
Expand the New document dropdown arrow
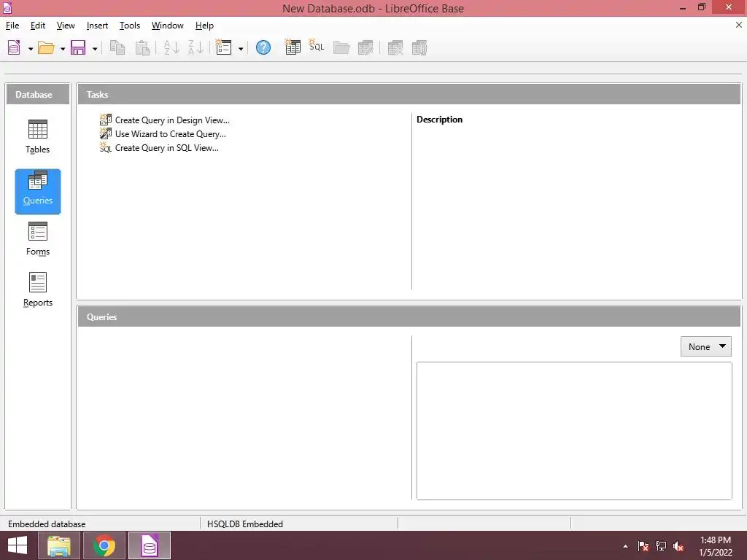(31, 49)
